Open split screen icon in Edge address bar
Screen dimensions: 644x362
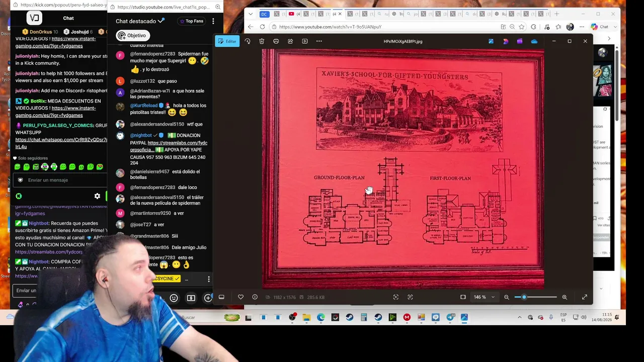point(503,27)
